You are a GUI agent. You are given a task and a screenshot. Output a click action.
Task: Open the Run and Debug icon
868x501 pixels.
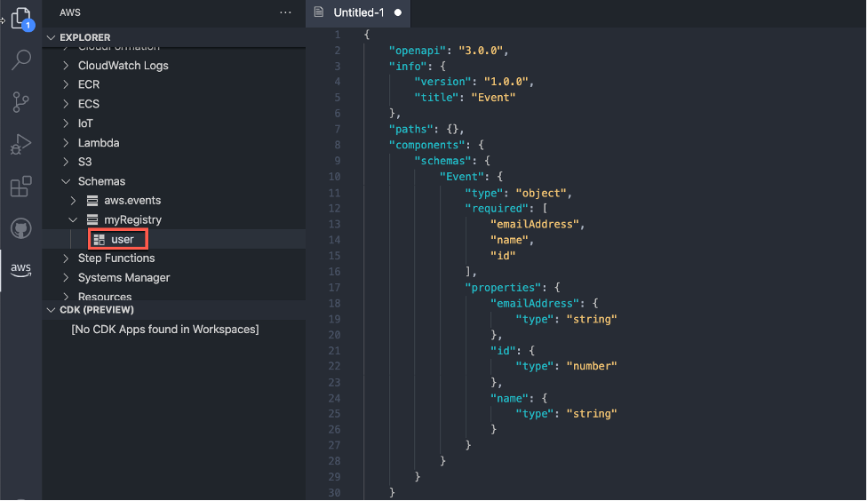click(20, 144)
